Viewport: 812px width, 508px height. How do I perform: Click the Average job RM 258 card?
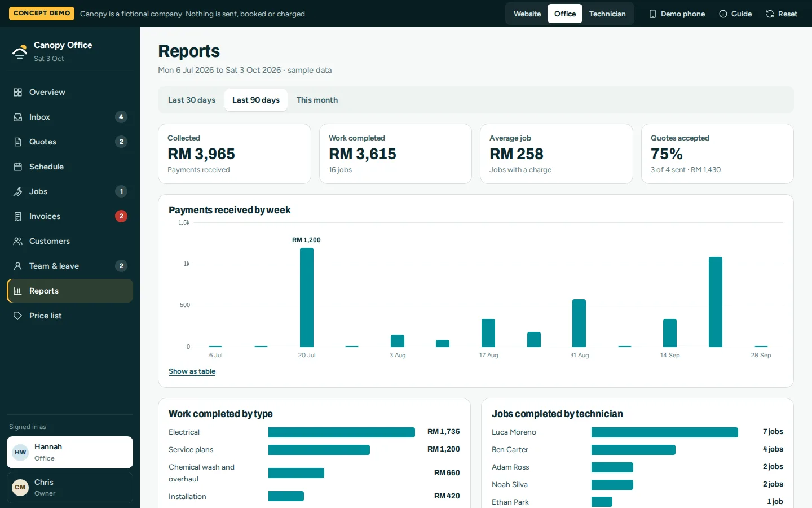click(557, 154)
